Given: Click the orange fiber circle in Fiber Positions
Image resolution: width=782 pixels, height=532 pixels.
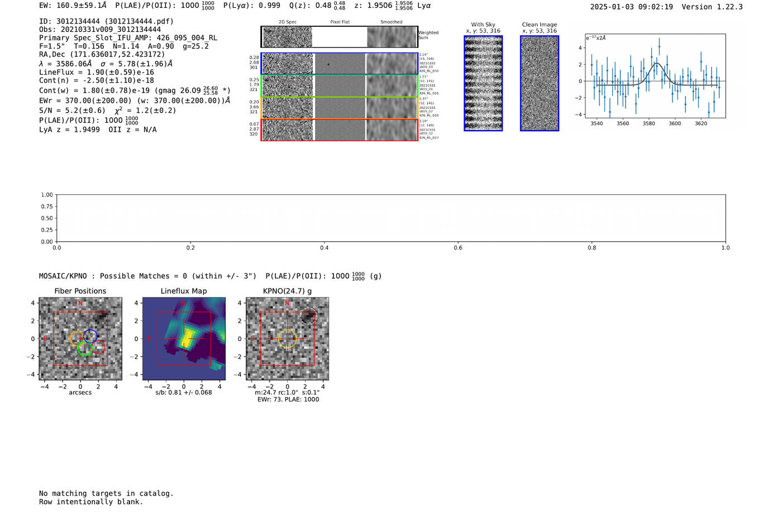Looking at the screenshot, I should coord(77,338).
